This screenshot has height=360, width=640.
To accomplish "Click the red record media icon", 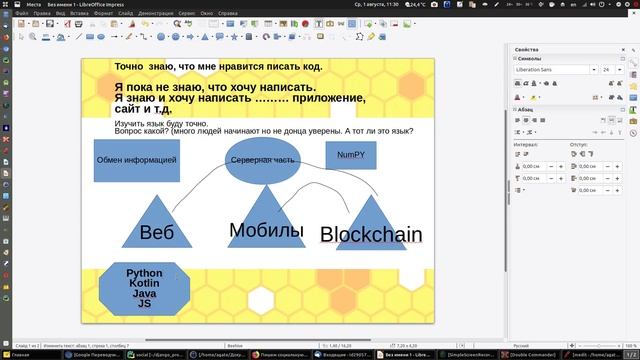I will click(305, 24).
